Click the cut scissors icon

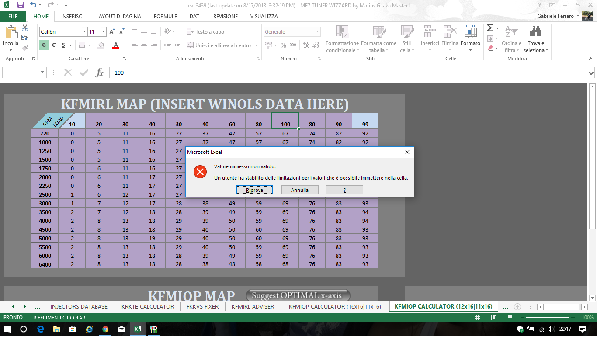pos(25,28)
